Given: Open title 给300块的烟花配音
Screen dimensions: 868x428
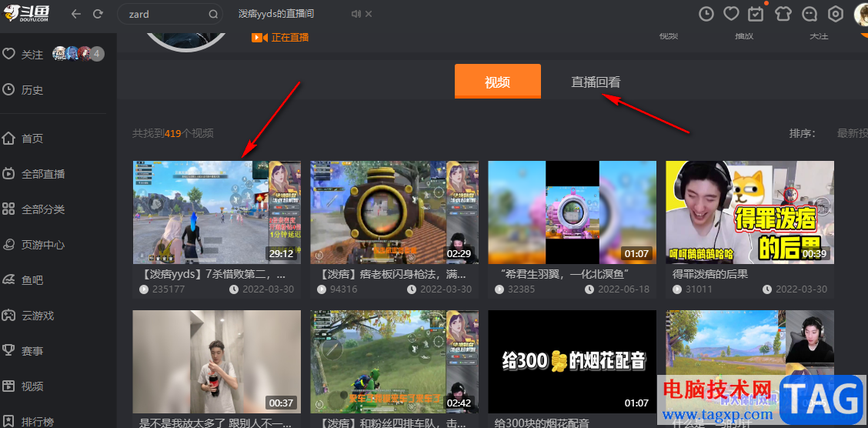Looking at the screenshot, I should pos(542,423).
